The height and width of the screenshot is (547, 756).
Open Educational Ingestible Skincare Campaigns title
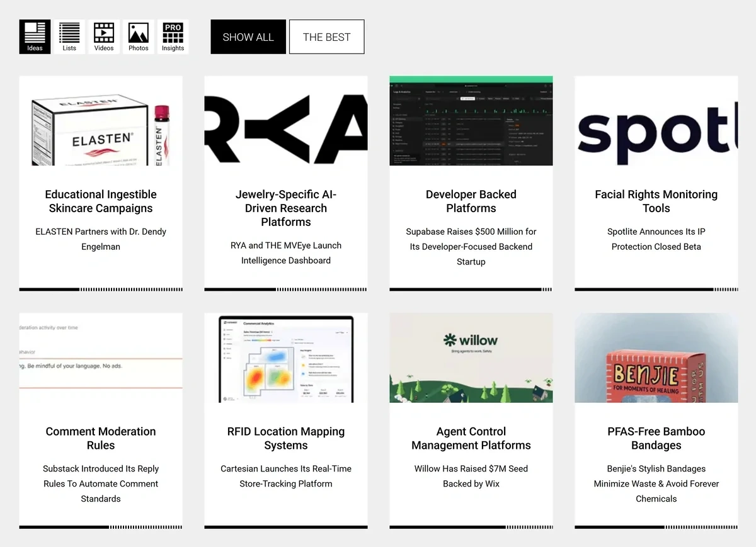point(101,201)
